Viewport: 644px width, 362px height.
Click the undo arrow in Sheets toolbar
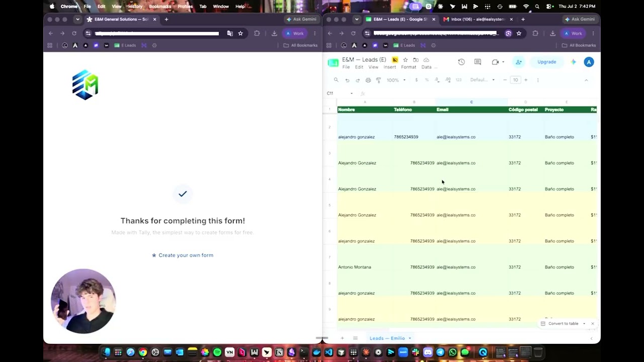pyautogui.click(x=347, y=80)
